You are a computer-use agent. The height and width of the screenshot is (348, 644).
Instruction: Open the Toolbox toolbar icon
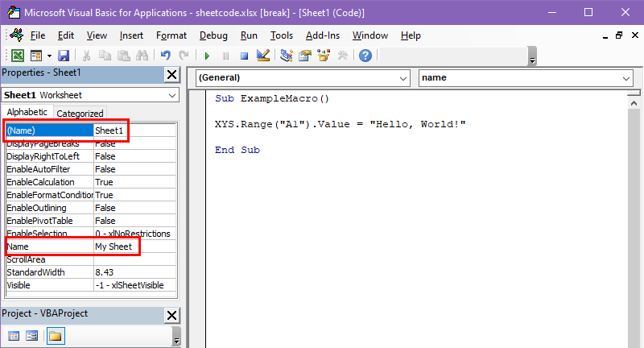(x=343, y=56)
